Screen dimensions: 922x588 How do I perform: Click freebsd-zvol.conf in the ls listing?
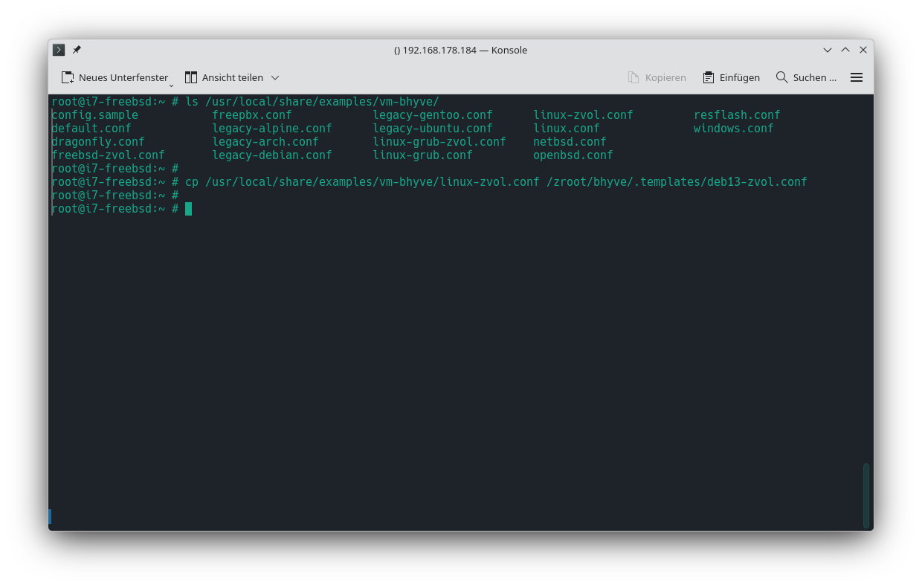tap(108, 155)
